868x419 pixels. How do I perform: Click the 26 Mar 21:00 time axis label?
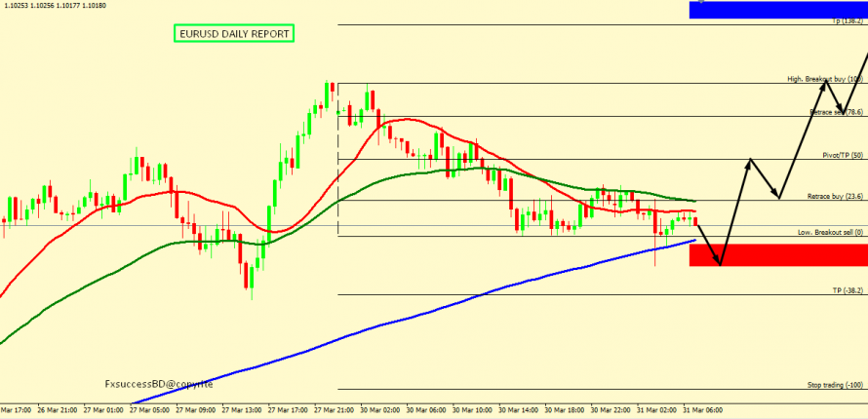(59, 410)
